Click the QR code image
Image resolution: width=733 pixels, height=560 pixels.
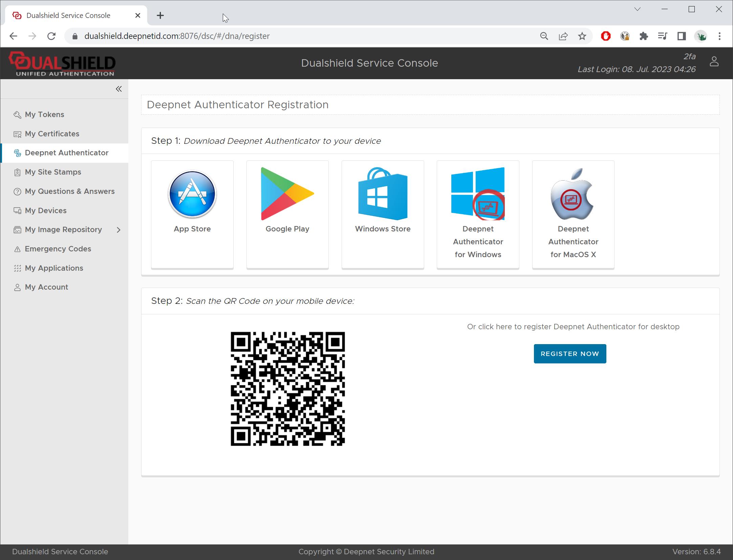point(287,388)
